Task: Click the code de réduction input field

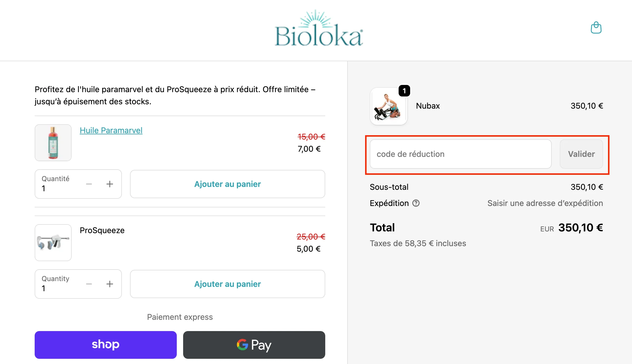Action: [460, 154]
